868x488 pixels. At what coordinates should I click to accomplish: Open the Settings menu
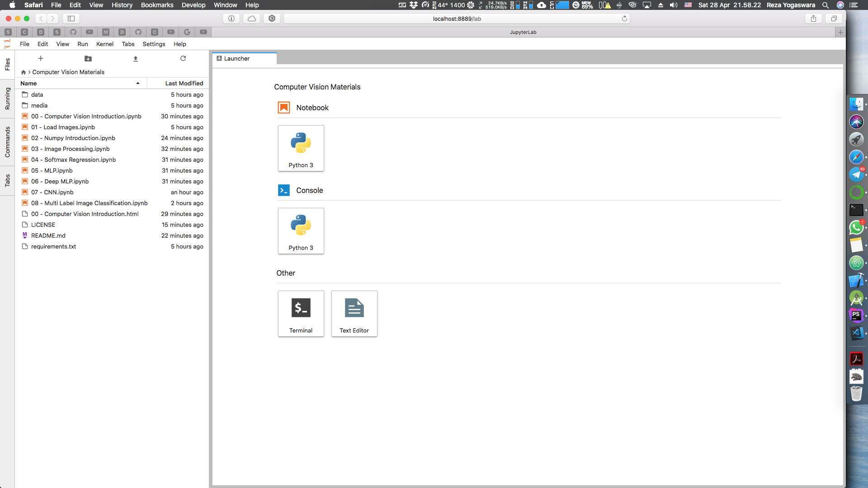[x=154, y=44]
